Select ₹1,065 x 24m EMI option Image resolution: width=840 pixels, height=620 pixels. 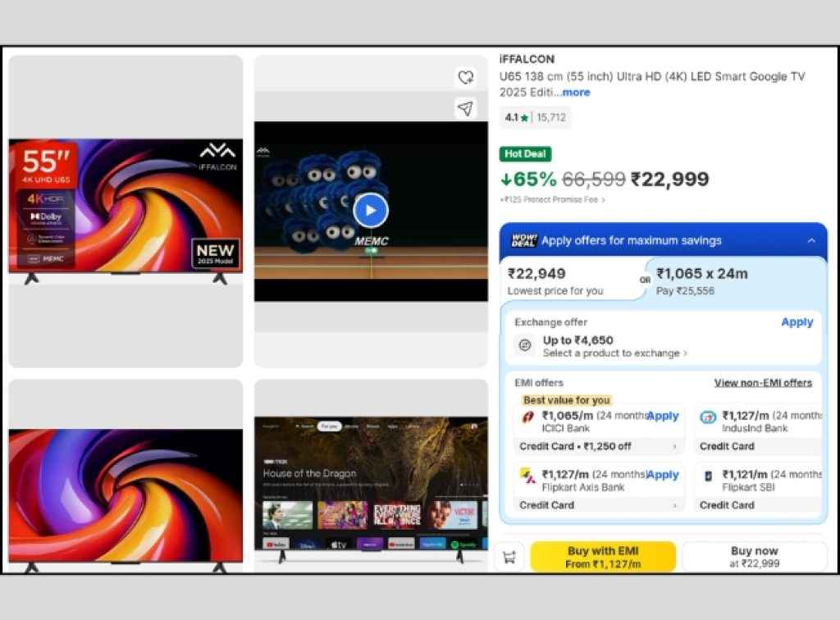(737, 281)
